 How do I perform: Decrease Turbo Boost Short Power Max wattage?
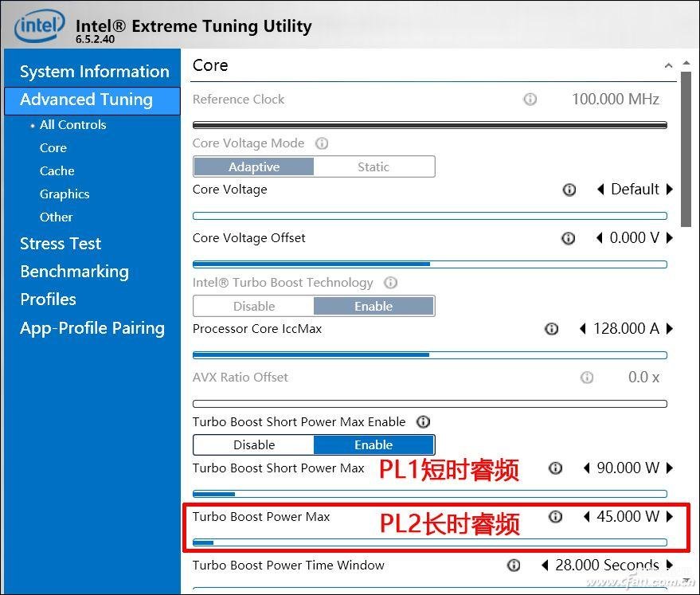(x=587, y=468)
